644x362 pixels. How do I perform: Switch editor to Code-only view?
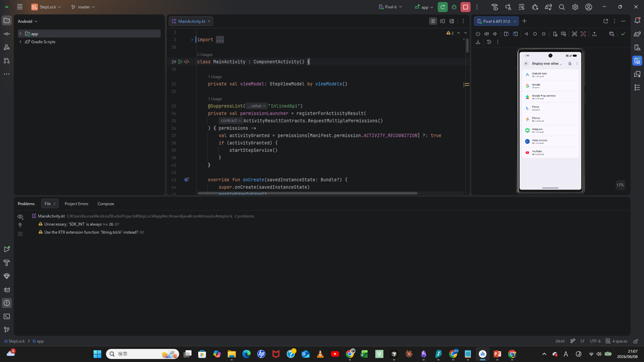coord(433,21)
